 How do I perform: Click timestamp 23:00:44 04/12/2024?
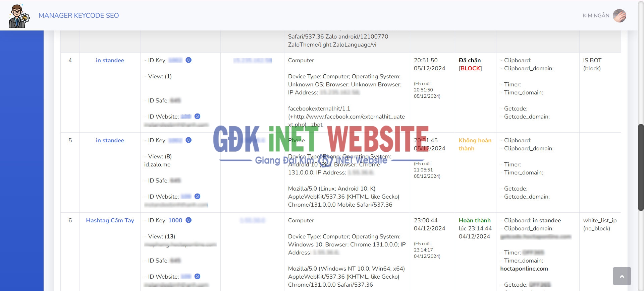tap(430, 224)
